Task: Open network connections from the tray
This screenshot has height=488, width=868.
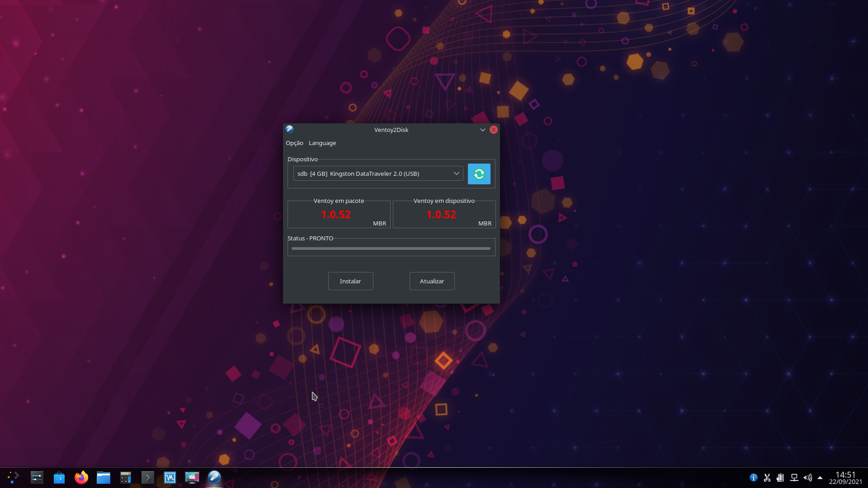Action: pos(794,478)
